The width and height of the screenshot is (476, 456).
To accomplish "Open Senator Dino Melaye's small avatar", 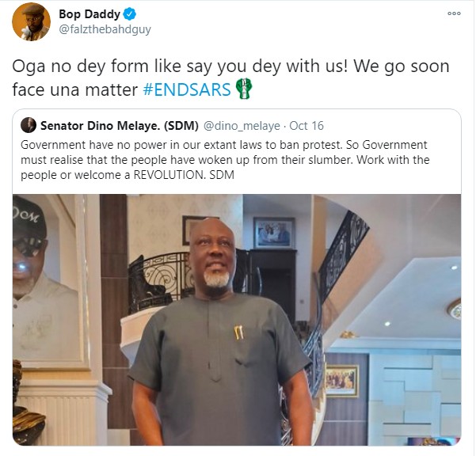I will [29, 125].
